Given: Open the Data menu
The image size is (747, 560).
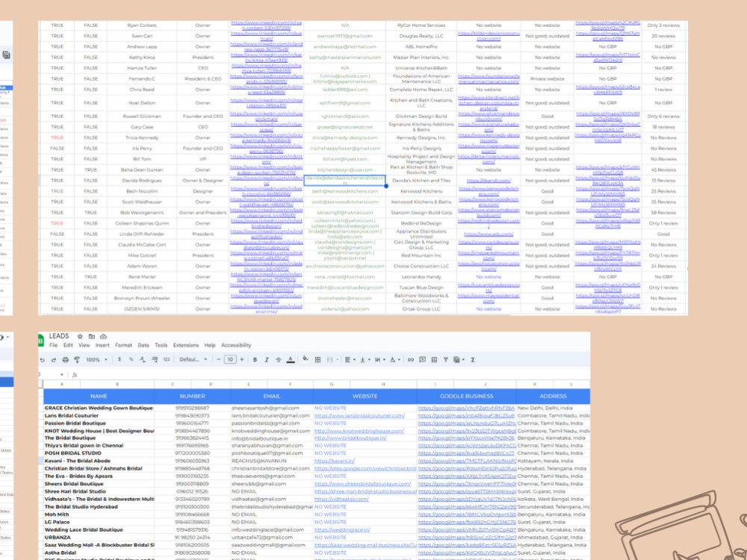Looking at the screenshot, I should (x=143, y=345).
